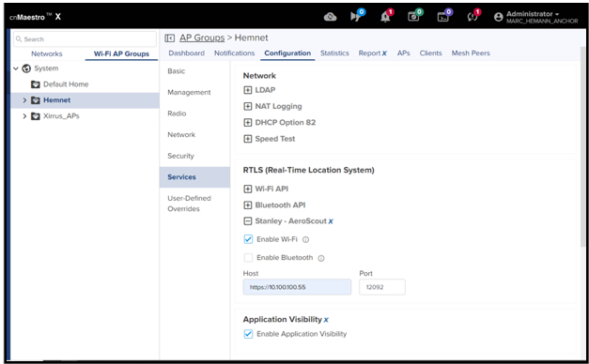Focus the sidebar Search field
Image resolution: width=589 pixels, height=364 pixels.
pos(85,39)
